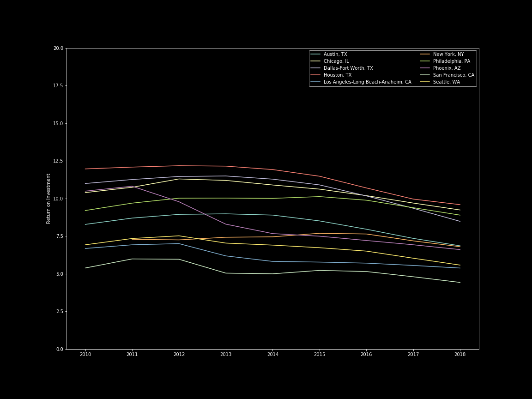Select the Chicago, IL legend label
The width and height of the screenshot is (532, 399).
[x=336, y=61]
